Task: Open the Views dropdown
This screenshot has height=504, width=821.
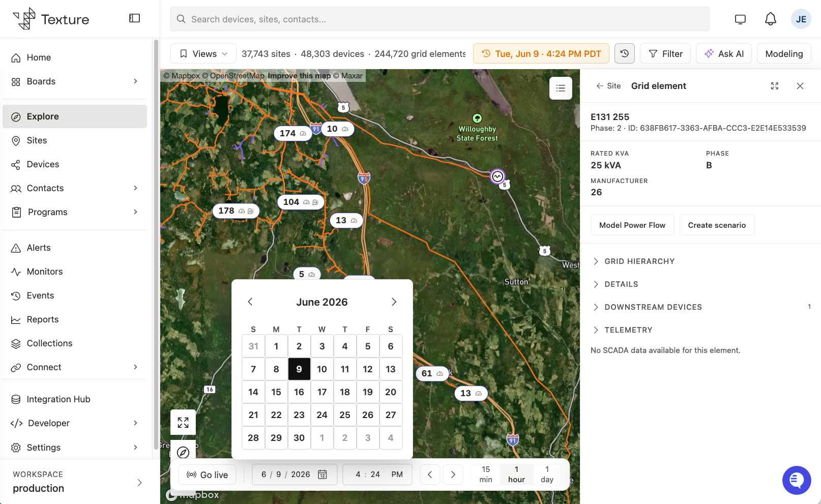Action: coord(203,53)
